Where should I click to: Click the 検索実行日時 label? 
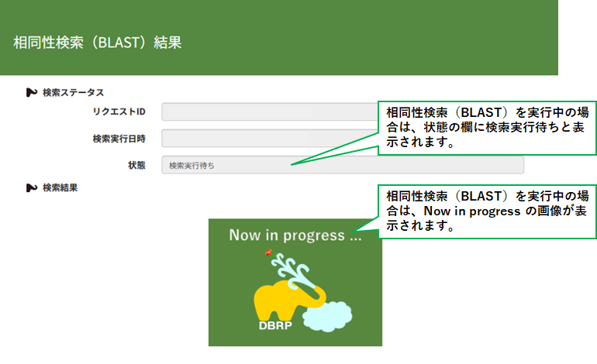tap(119, 139)
